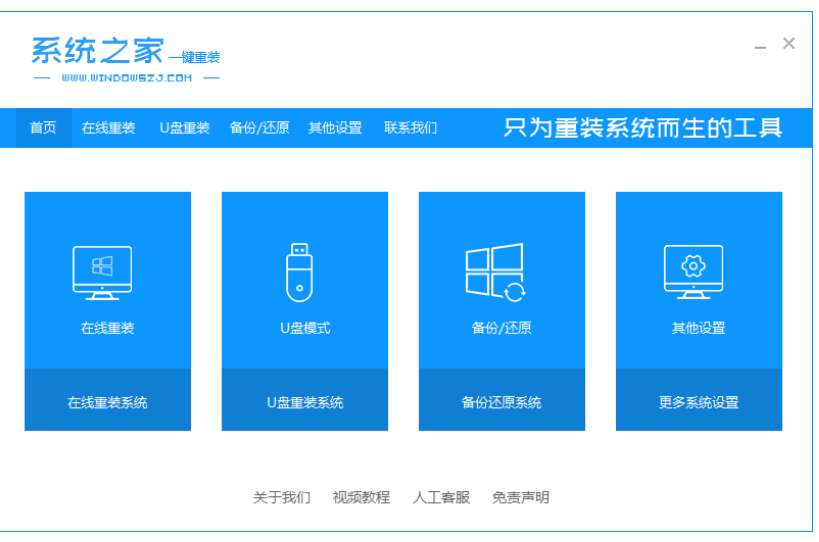
Task: Click the gear monitor icon for 其他设置
Action: pyautogui.click(x=693, y=272)
